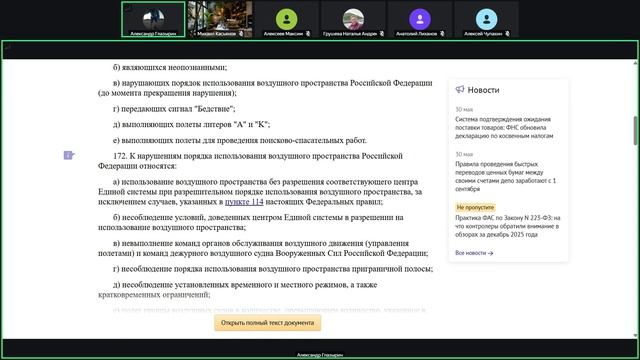Click muted mic icon beside Михаил Касьянов

tap(241, 34)
